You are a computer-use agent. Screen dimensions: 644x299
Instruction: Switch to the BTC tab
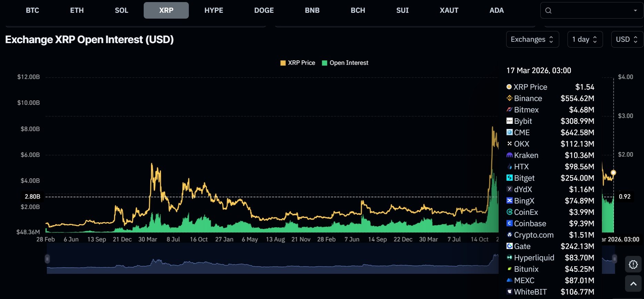(32, 10)
